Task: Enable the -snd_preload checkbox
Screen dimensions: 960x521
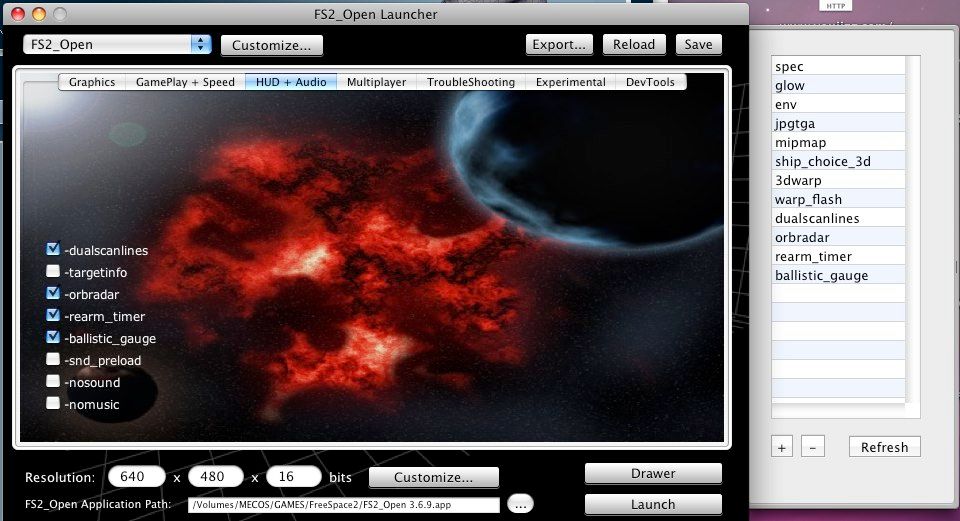Action: click(x=53, y=359)
